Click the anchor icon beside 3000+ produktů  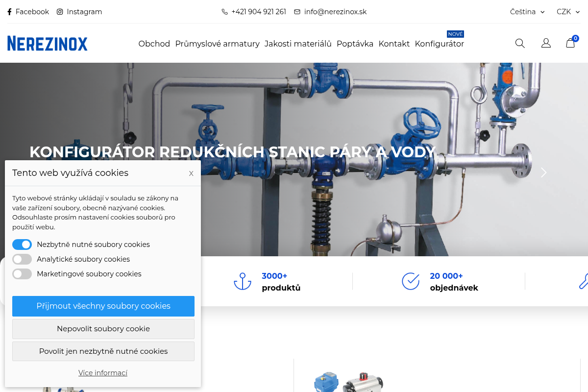tap(243, 281)
